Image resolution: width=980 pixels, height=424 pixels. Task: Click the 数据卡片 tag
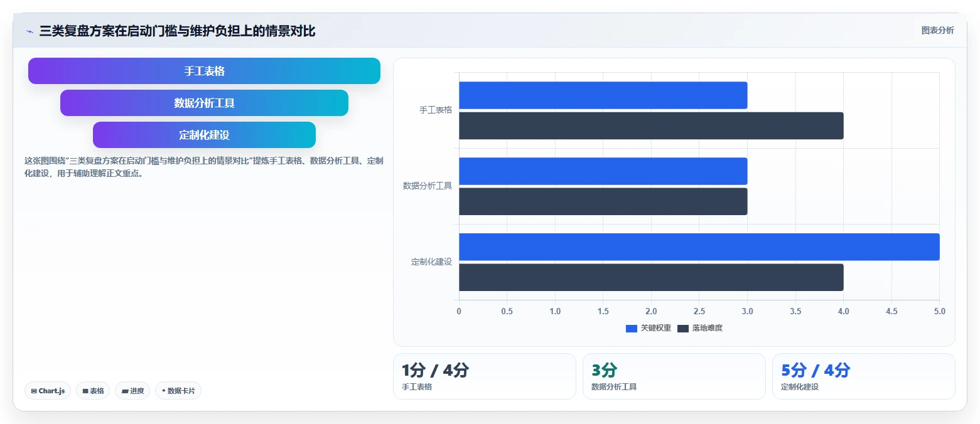coord(178,391)
